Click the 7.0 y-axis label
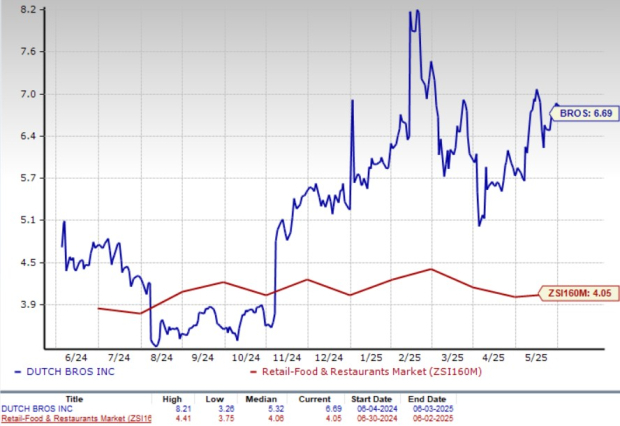 [28, 94]
